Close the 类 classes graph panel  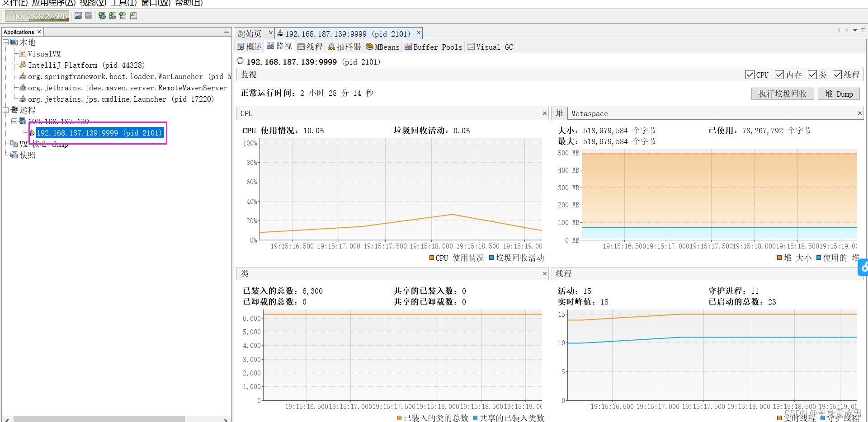[x=545, y=273]
